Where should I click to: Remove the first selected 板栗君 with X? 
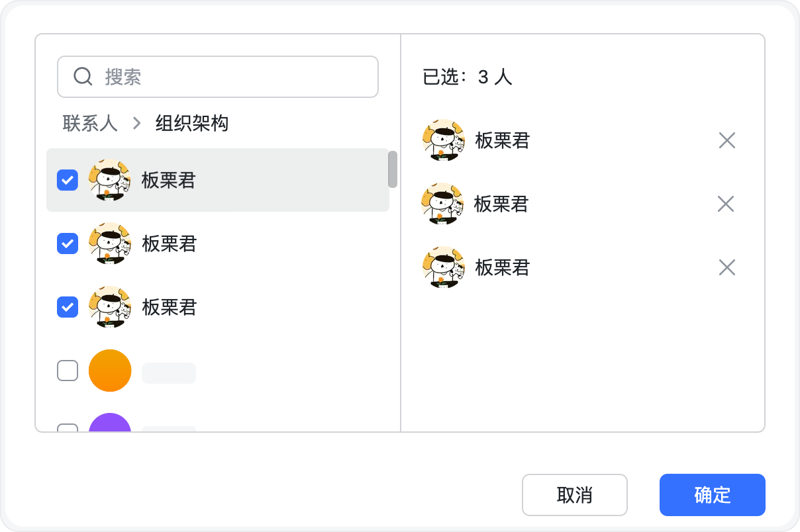727,140
